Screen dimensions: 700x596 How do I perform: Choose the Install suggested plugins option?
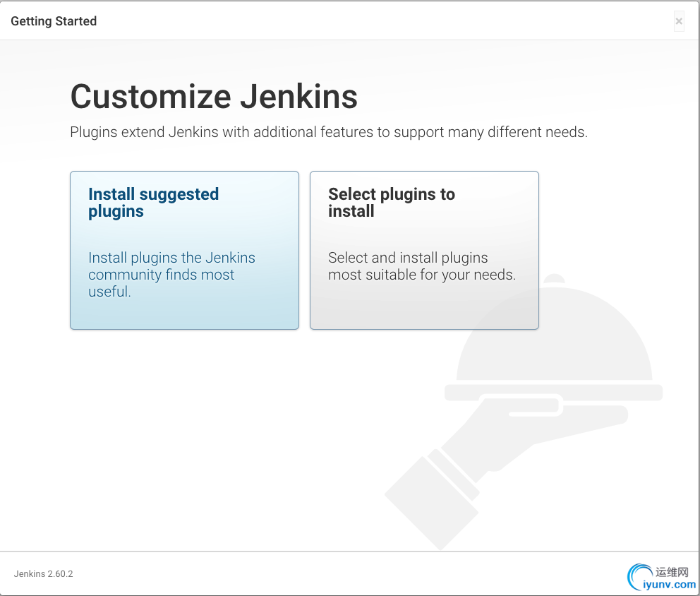[184, 250]
